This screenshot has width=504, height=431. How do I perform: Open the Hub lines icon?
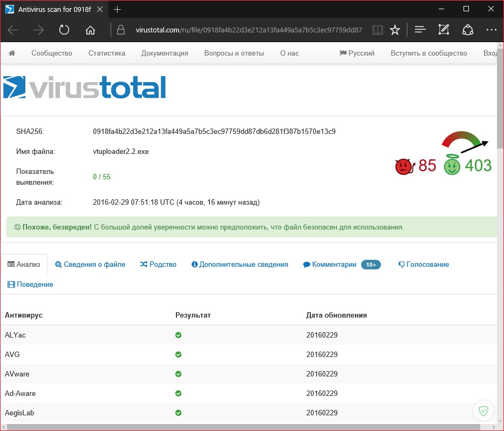(420, 30)
